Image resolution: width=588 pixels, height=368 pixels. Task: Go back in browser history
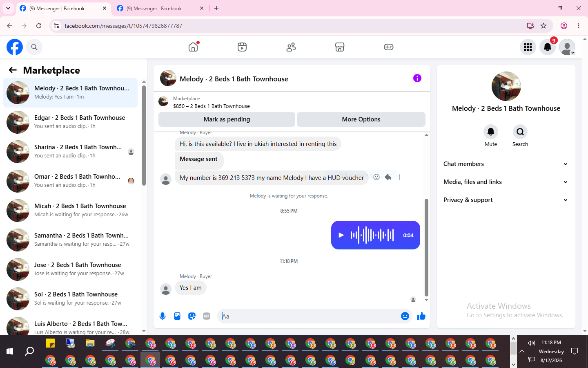point(9,26)
